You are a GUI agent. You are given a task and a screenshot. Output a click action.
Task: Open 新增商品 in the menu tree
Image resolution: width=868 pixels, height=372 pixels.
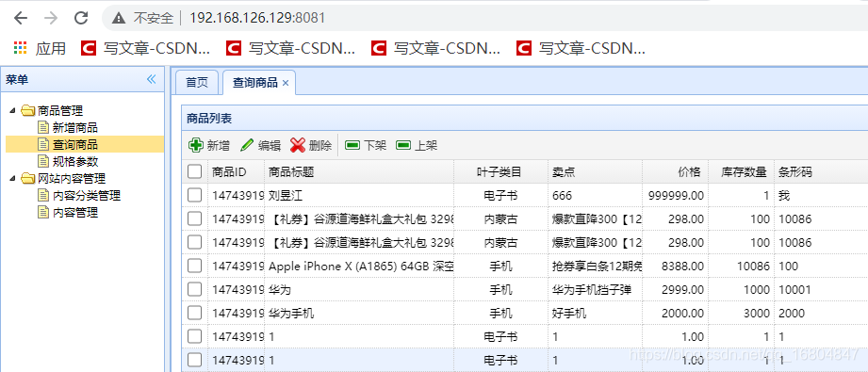pyautogui.click(x=75, y=128)
